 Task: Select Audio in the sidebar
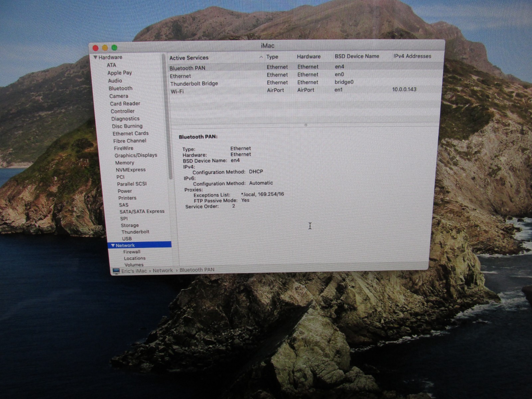pos(115,80)
